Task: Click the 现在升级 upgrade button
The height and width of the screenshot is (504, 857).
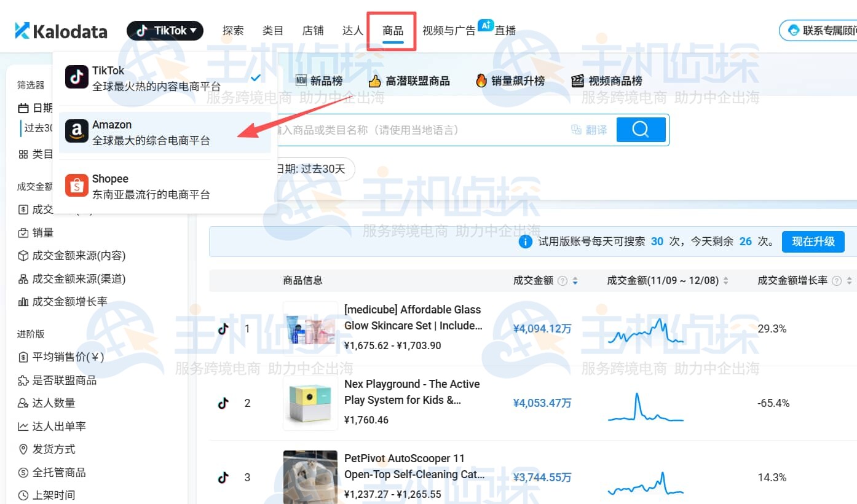Action: point(813,242)
